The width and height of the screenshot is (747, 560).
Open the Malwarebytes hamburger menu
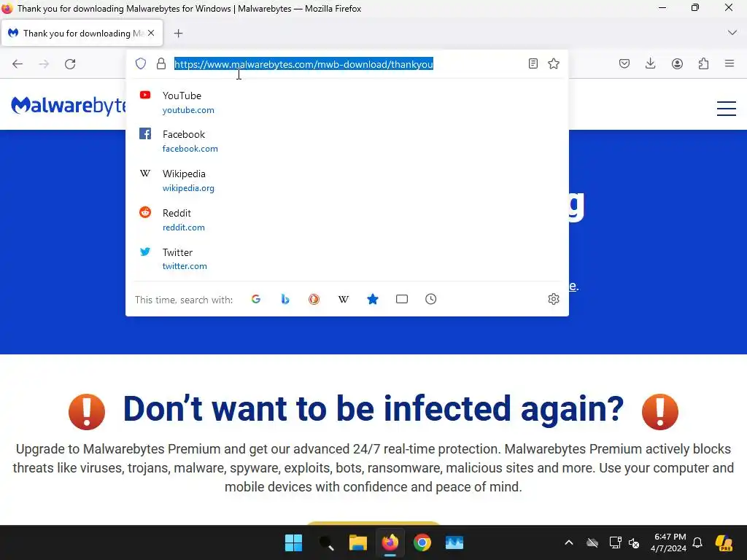point(727,109)
